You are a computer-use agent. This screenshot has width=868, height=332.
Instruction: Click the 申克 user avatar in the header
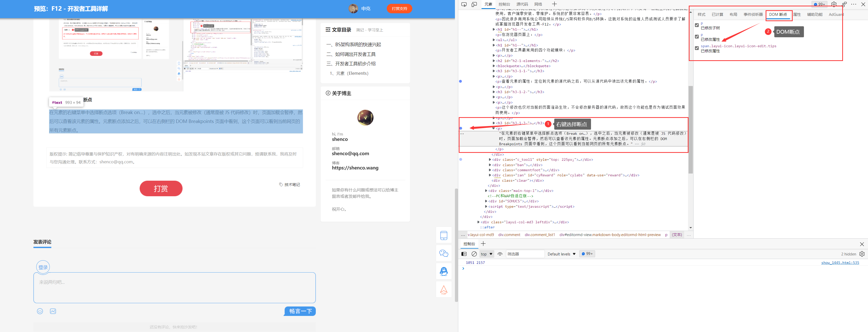pos(353,9)
